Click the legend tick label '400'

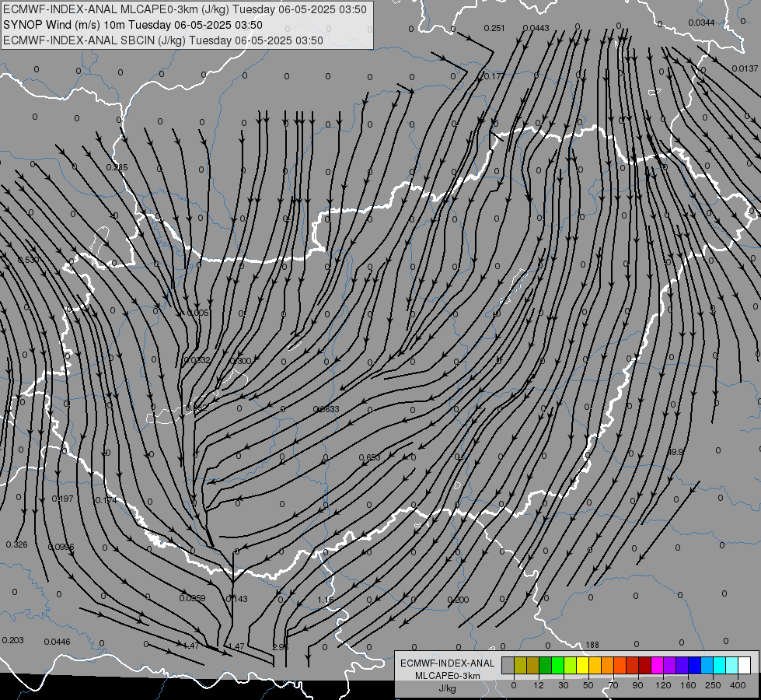click(738, 685)
